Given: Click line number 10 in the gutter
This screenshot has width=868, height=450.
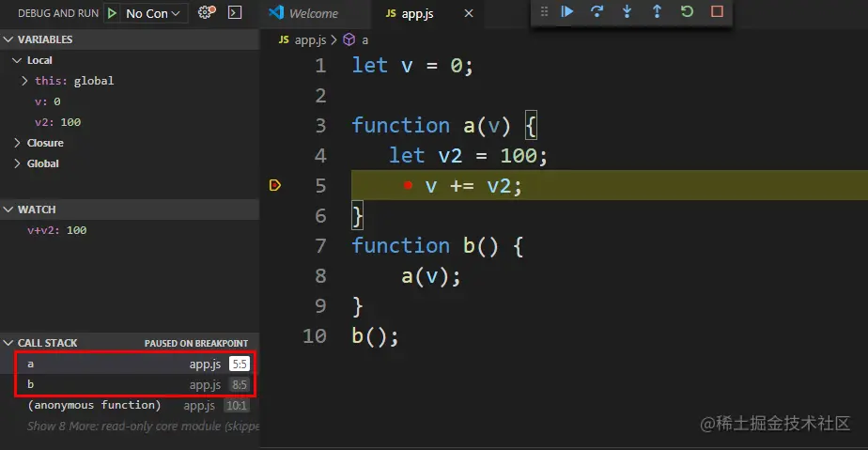Looking at the screenshot, I should (x=315, y=336).
